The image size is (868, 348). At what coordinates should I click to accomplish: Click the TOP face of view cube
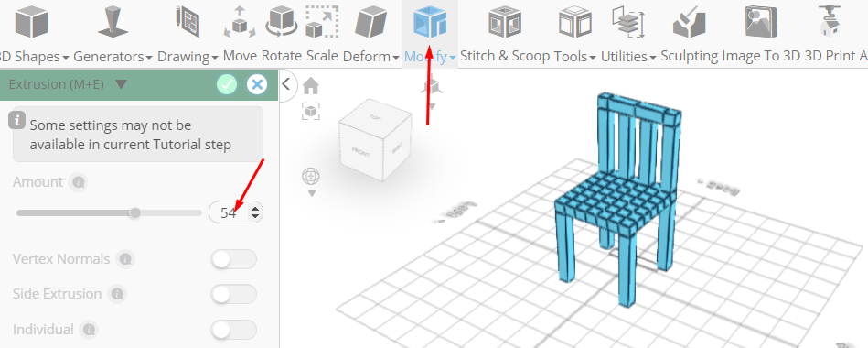click(x=375, y=117)
